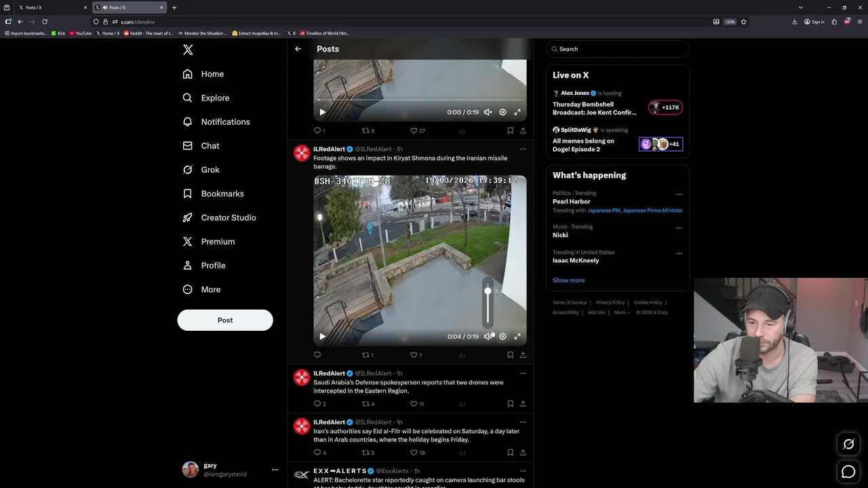Image resolution: width=868 pixels, height=488 pixels.
Task: Click the Post button
Action: [x=225, y=320]
